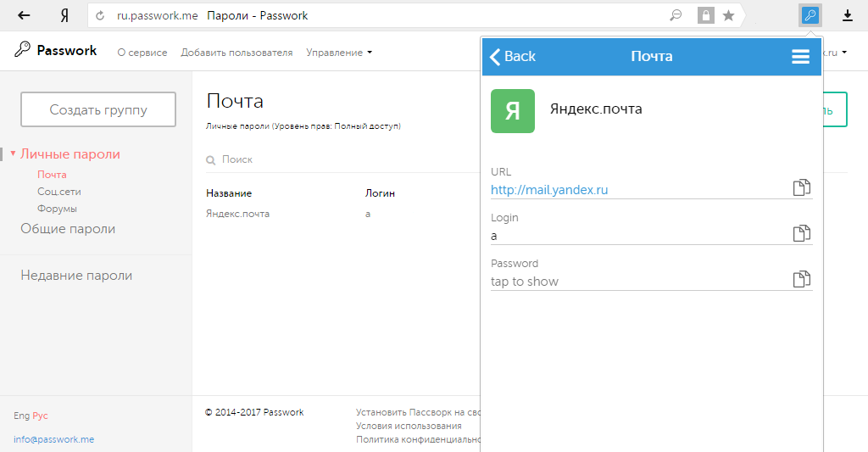The width and height of the screenshot is (868, 452).
Task: Reload the page with refresh icon
Action: tap(101, 15)
